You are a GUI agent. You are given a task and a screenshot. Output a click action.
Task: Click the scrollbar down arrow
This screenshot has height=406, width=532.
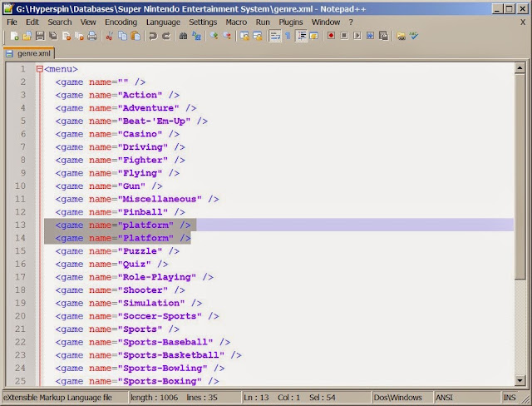coord(520,380)
